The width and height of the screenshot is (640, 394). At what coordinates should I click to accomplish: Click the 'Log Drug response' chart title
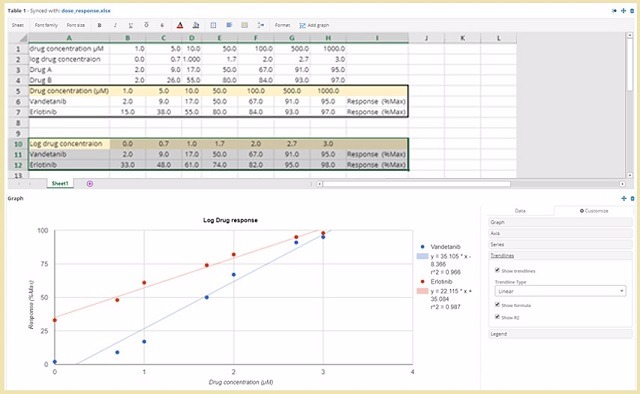(230, 220)
